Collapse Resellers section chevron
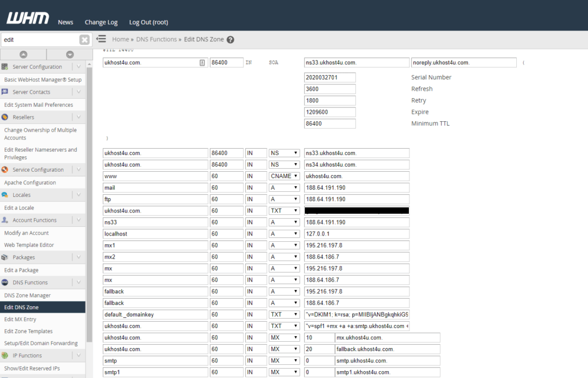The image size is (588, 378). click(78, 117)
